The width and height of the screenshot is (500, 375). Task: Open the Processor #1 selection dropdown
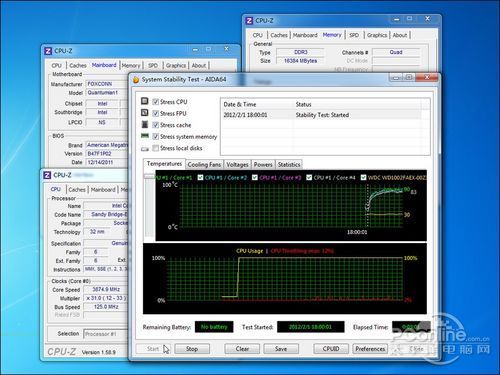106,334
